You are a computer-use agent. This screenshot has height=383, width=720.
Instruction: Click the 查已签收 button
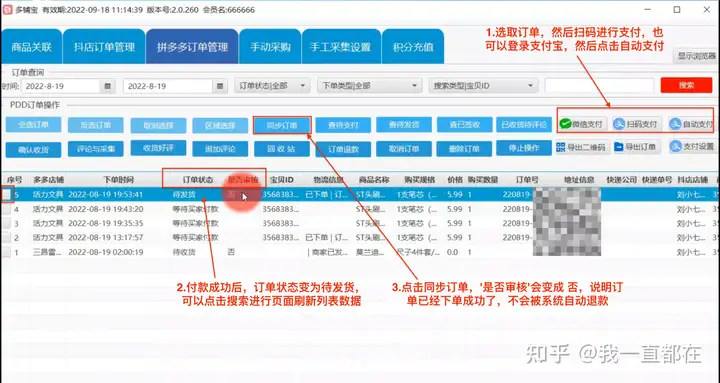[465, 124]
